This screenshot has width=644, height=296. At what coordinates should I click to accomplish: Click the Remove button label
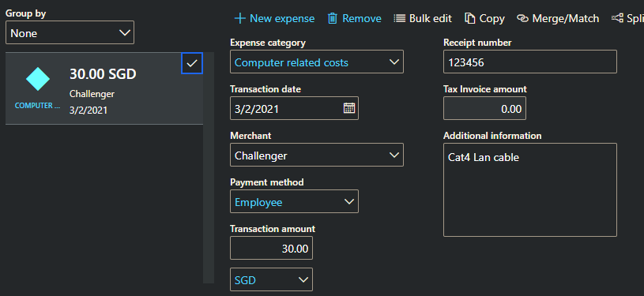tap(362, 18)
